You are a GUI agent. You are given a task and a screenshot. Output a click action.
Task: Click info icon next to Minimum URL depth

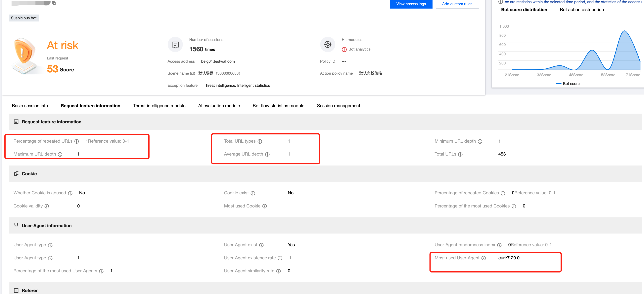tap(480, 141)
